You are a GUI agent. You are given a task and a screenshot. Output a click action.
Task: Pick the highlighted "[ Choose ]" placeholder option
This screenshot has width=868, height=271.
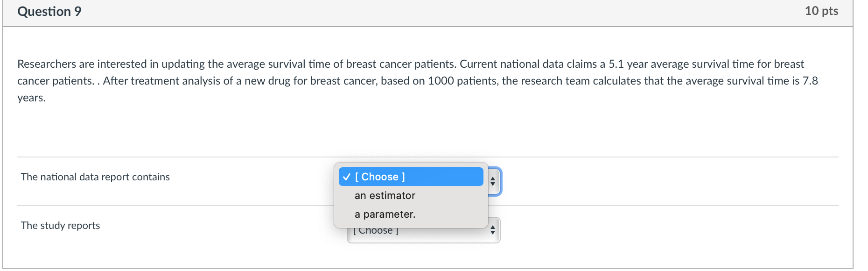(x=380, y=177)
